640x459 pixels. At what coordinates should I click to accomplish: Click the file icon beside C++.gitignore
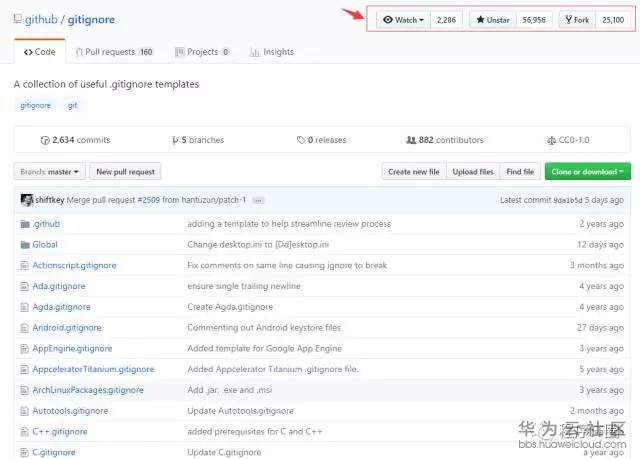pyautogui.click(x=24, y=432)
